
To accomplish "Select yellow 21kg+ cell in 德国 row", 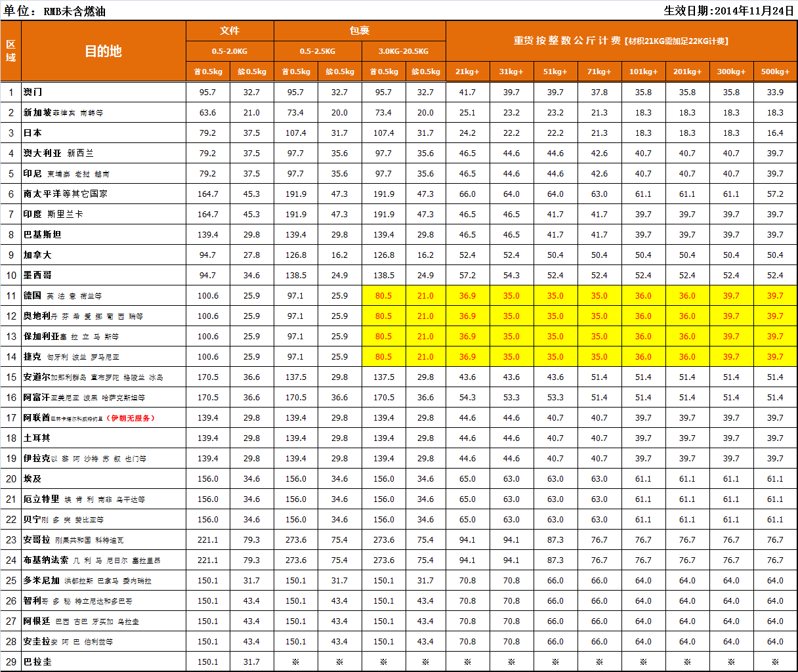I will [467, 296].
